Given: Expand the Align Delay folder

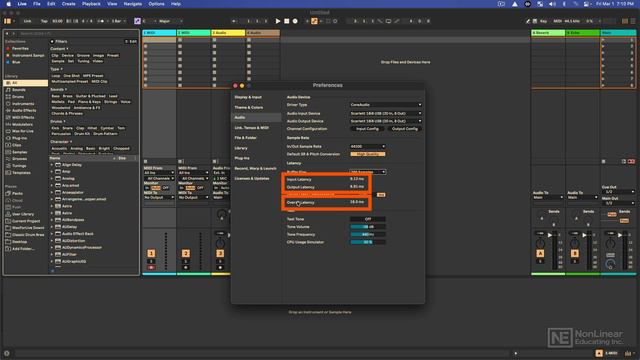Looking at the screenshot, I should [52, 165].
